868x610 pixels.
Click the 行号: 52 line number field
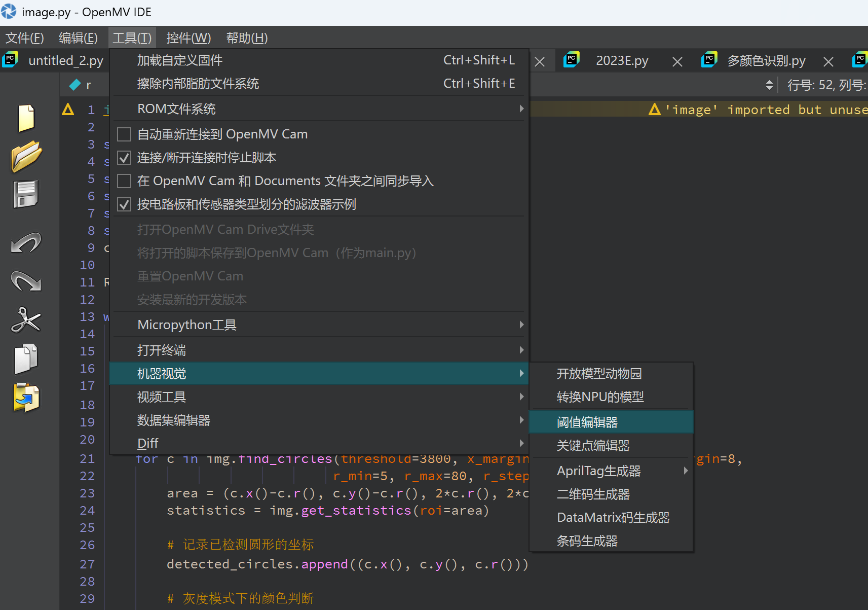point(811,85)
